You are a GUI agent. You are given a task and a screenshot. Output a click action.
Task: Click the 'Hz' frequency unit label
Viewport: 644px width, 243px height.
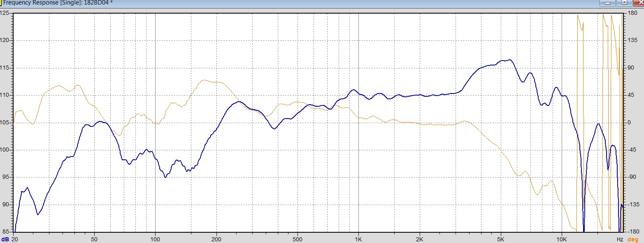(x=620, y=239)
